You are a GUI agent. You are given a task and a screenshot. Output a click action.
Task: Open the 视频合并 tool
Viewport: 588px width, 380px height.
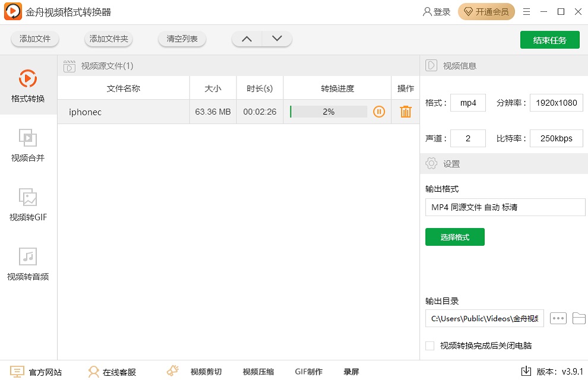(28, 144)
